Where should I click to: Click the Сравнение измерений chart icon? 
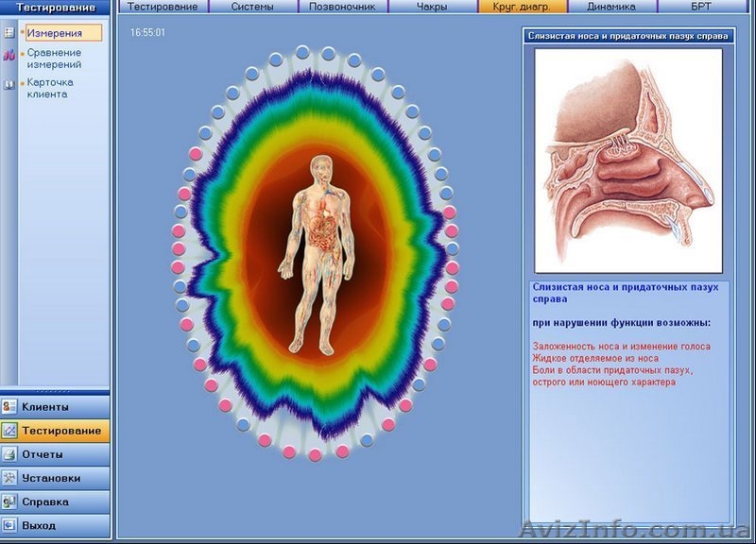pyautogui.click(x=9, y=56)
